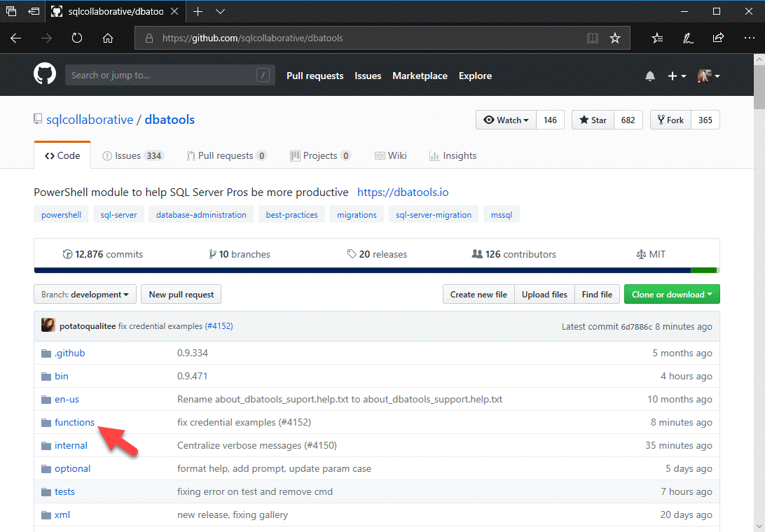
Task: Expand the plus create-new menu
Action: point(677,76)
